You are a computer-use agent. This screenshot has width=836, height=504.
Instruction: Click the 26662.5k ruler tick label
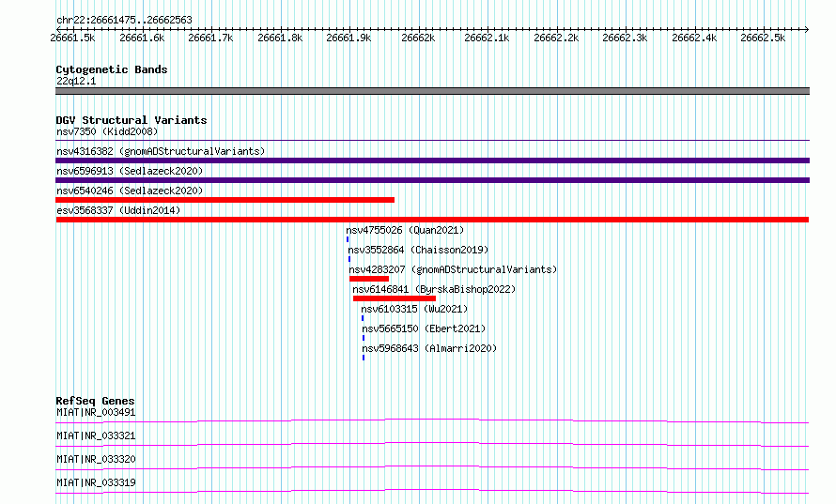(x=763, y=38)
